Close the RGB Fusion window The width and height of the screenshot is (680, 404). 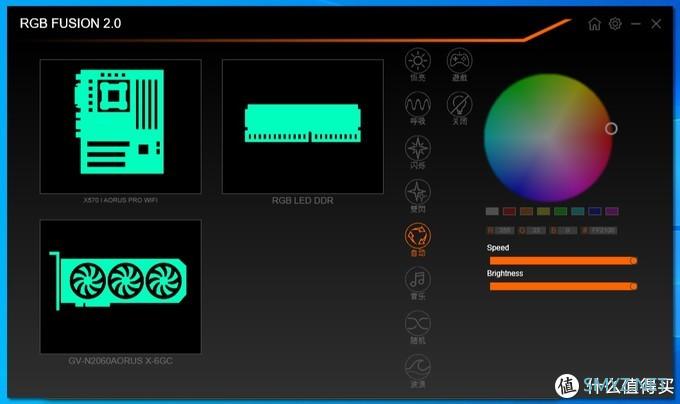(656, 24)
